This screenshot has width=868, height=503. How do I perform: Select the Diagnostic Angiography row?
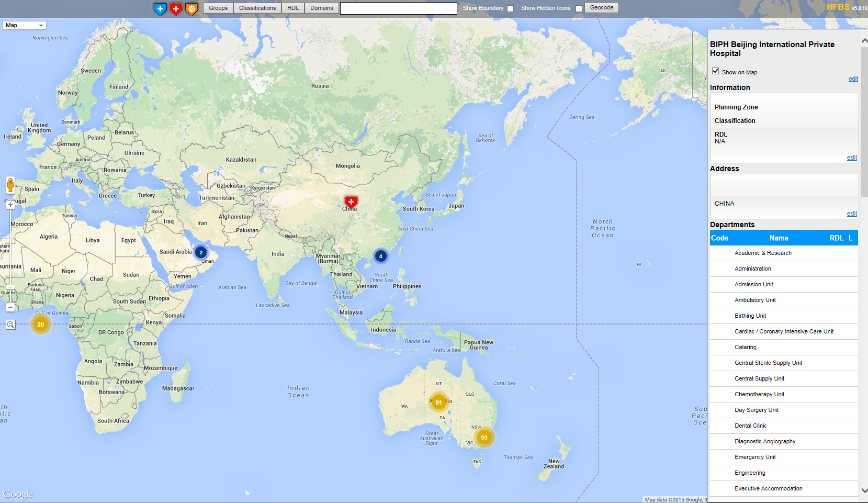[784, 441]
